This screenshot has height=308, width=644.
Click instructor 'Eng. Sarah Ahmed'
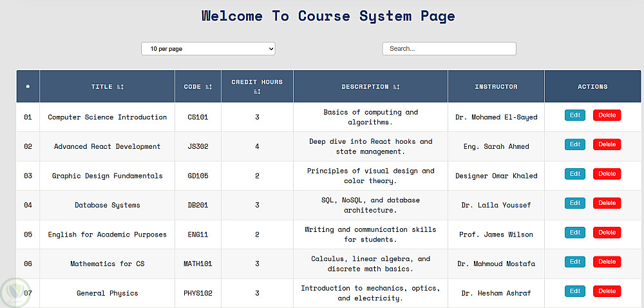[496, 146]
